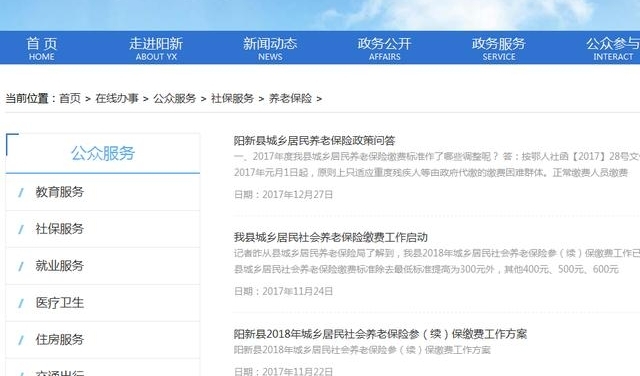Click slash icon beside 教育服务
Viewport: 640px width, 376px height.
click(x=21, y=192)
